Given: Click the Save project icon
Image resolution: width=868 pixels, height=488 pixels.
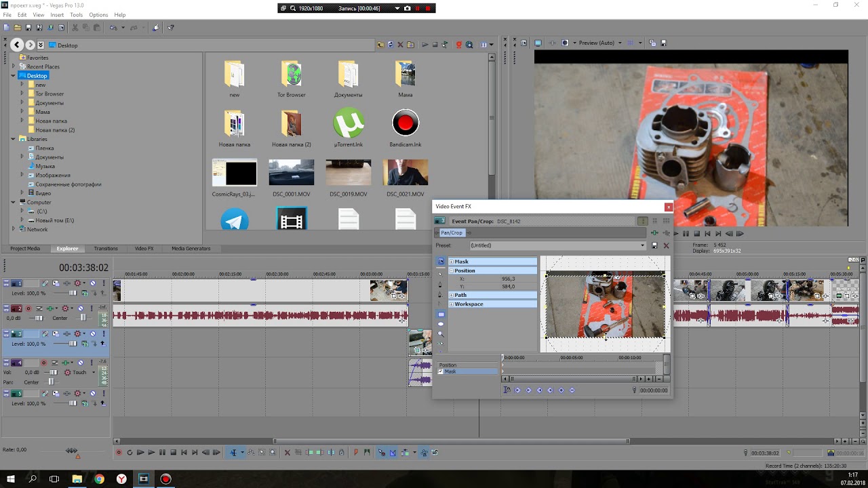Looking at the screenshot, I should click(28, 28).
